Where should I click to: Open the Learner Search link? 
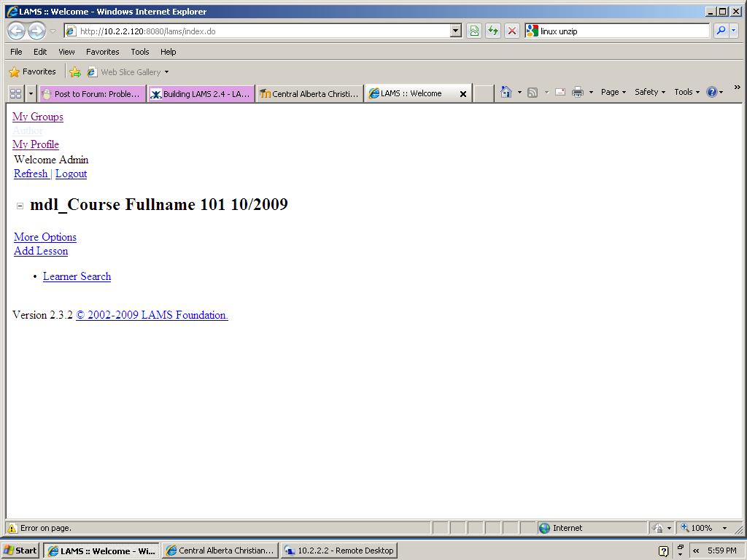77,276
